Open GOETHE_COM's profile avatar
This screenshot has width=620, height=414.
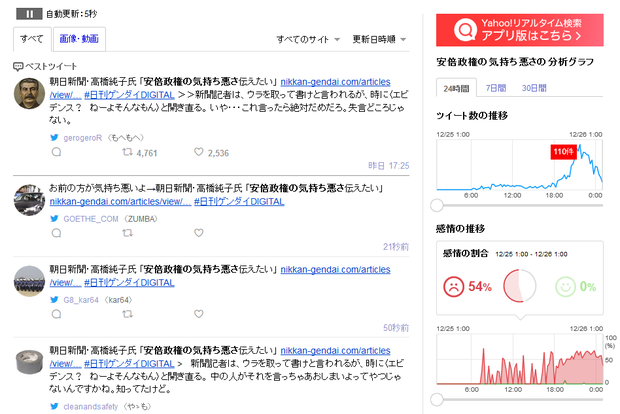30,200
